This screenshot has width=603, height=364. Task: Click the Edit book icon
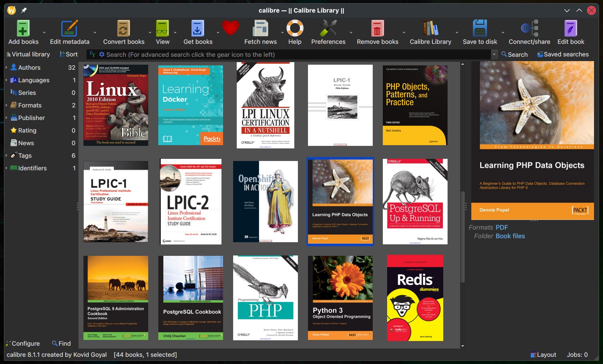pyautogui.click(x=571, y=28)
